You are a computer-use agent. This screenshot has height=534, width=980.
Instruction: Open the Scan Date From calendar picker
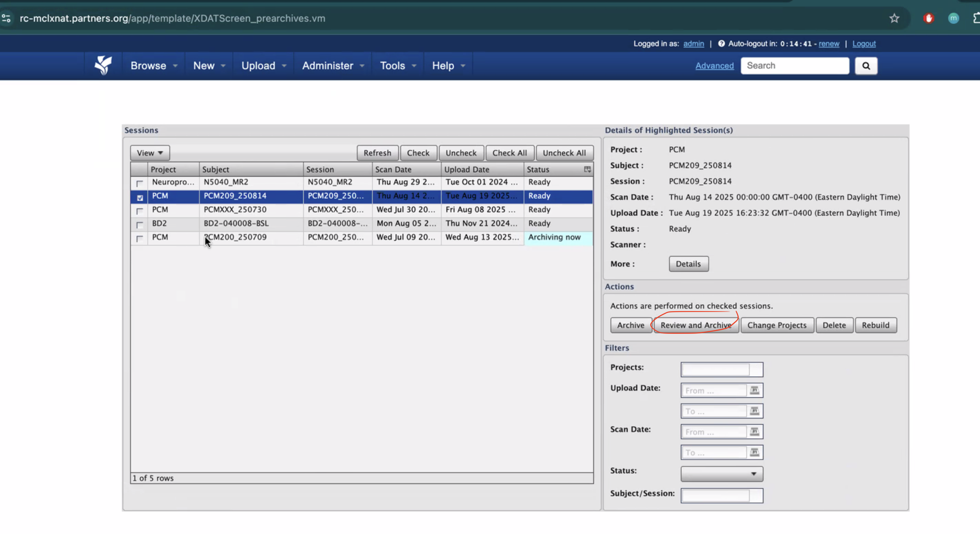click(x=755, y=431)
